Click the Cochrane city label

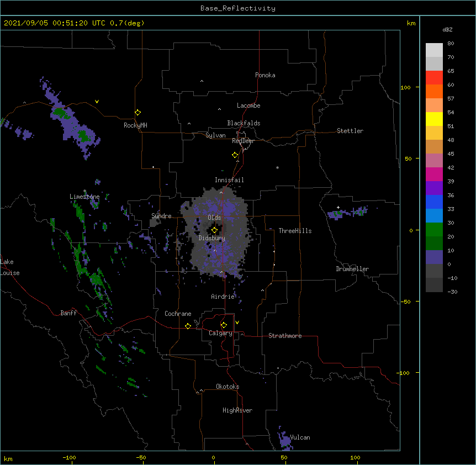click(x=178, y=314)
